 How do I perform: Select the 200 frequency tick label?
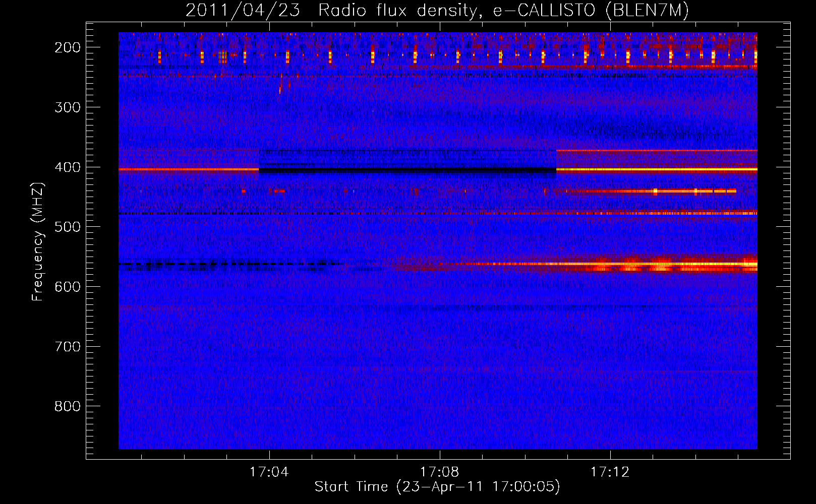(x=68, y=47)
